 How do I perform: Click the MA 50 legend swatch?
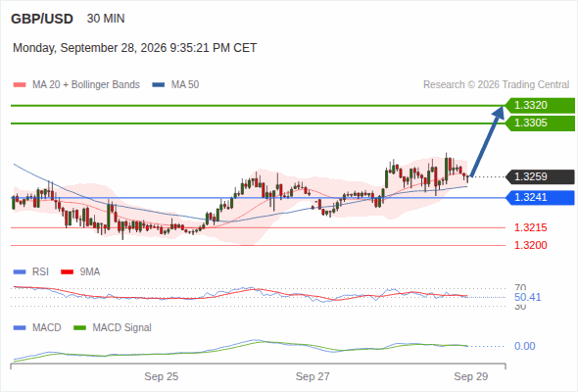[x=159, y=85]
